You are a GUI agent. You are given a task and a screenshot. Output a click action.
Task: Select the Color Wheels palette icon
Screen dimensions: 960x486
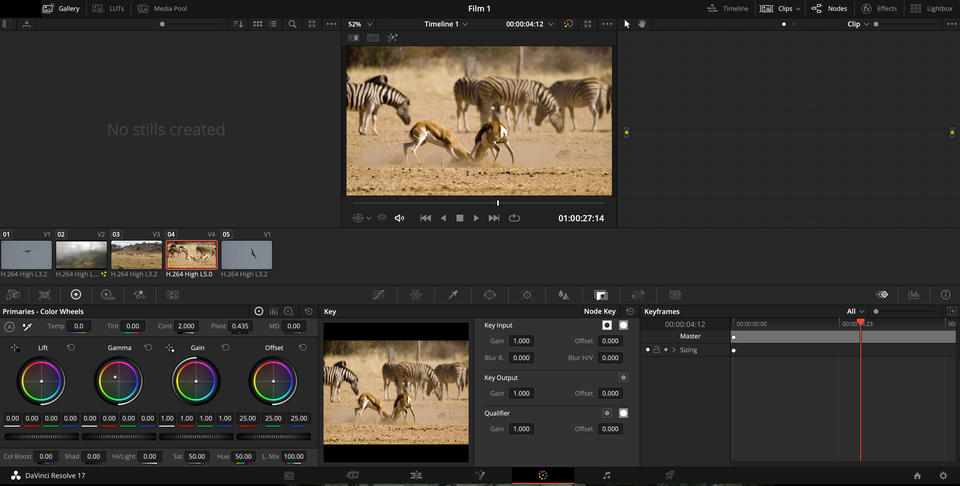[76, 295]
